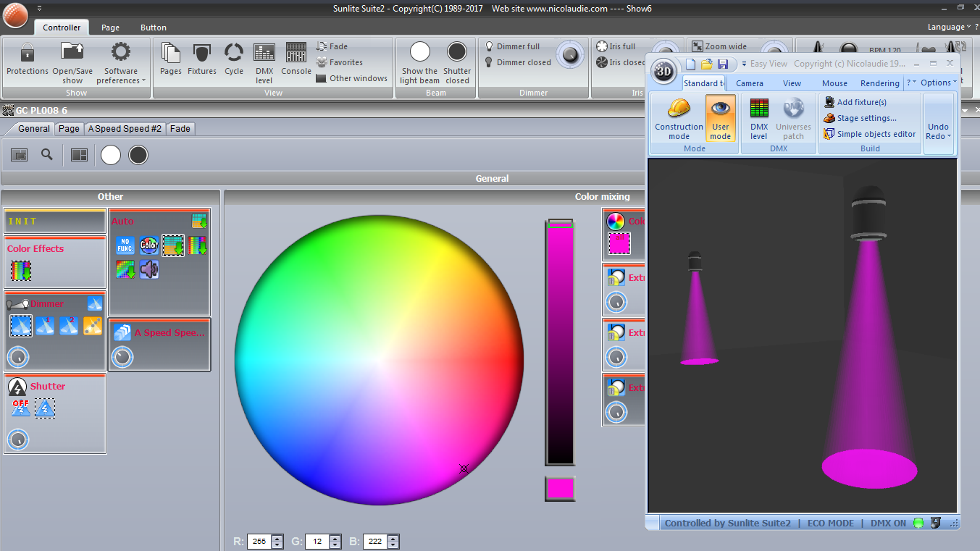Click the Cycle icon

pos(233,54)
